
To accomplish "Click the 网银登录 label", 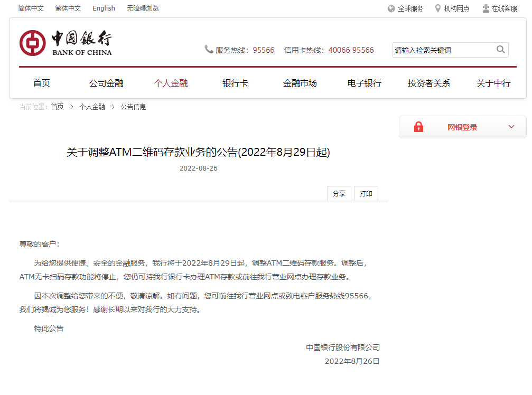I will click(x=462, y=127).
